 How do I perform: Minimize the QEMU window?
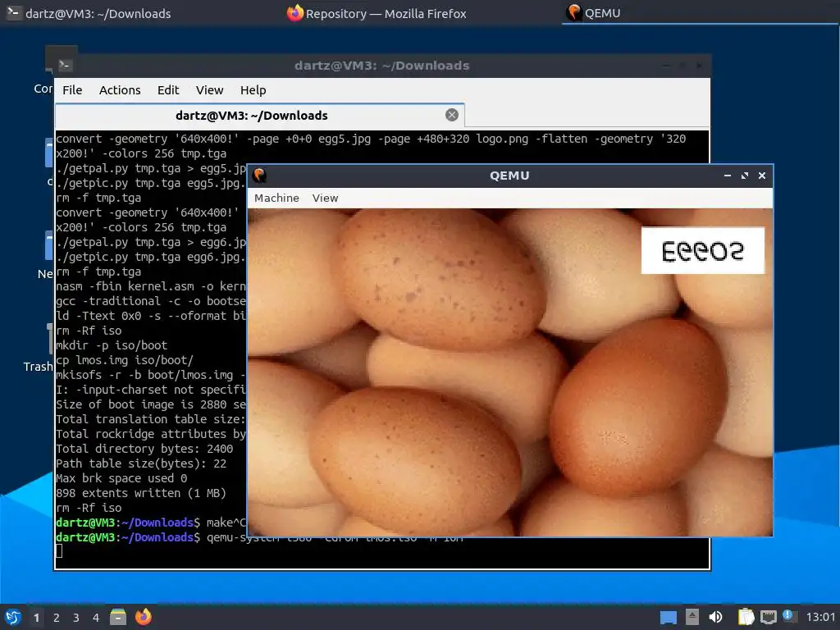point(728,176)
